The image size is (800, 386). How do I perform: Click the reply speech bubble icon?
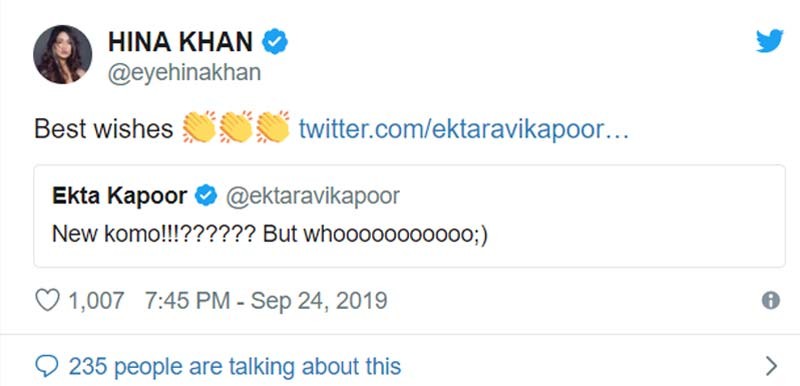tap(46, 366)
